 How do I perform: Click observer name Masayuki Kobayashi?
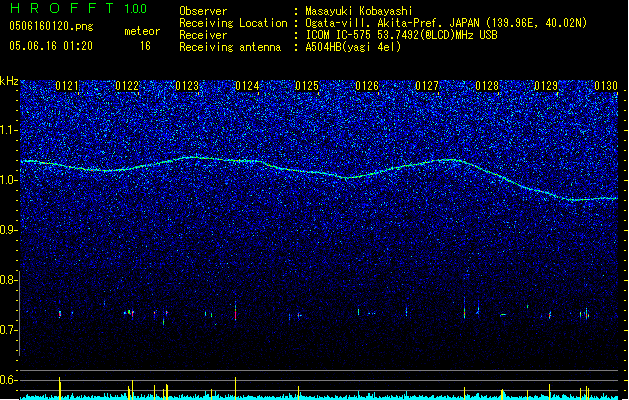359,11
